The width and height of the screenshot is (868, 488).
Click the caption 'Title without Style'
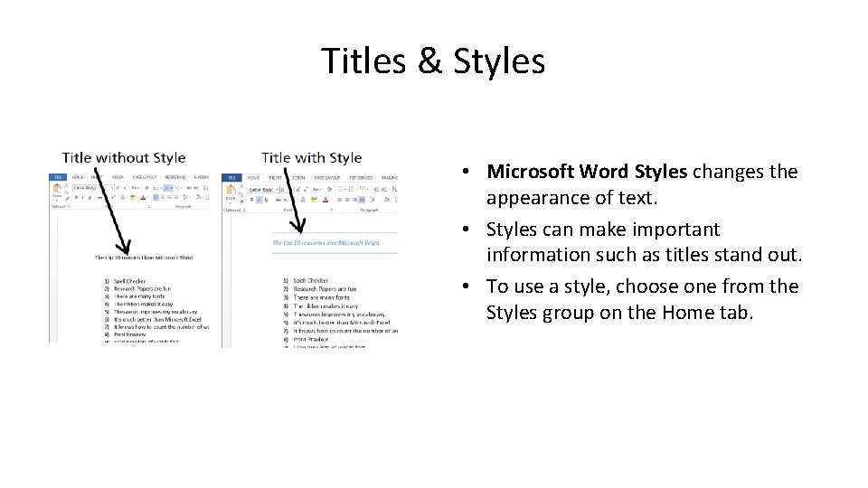click(x=124, y=157)
